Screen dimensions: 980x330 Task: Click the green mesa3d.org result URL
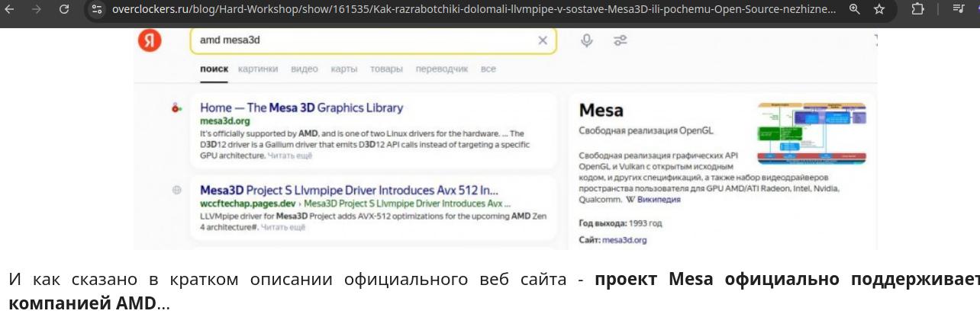[225, 121]
